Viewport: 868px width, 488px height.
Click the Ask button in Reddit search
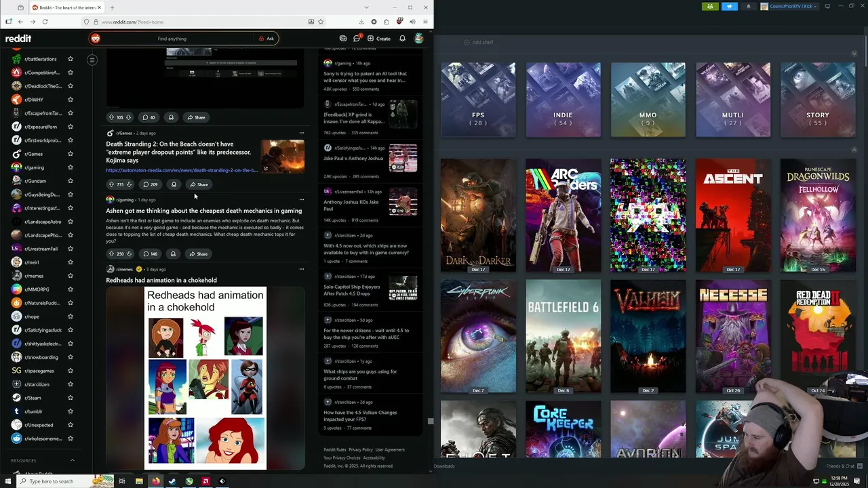coord(267,39)
